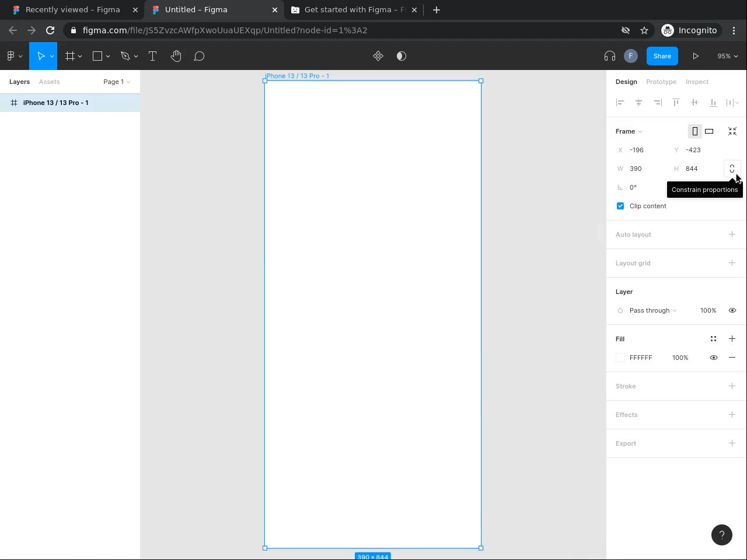
Task: Click Align top icon
Action: coord(676,103)
